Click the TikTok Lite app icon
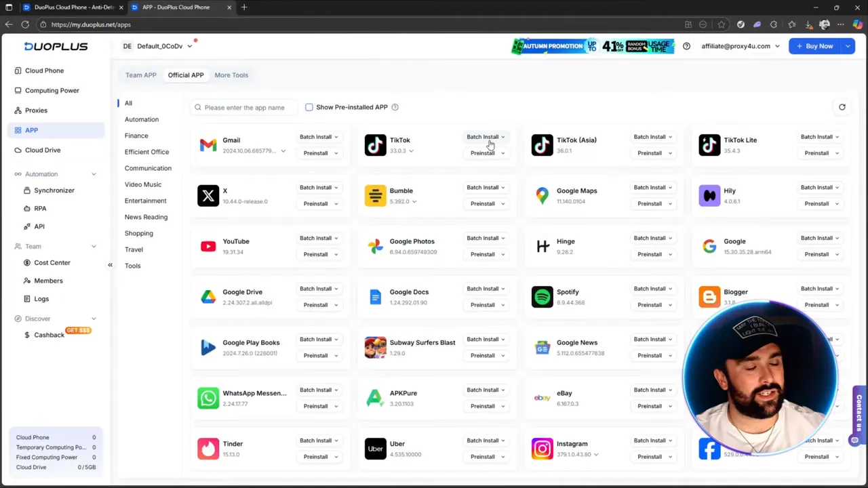Image resolution: width=868 pixels, height=488 pixels. [x=709, y=145]
